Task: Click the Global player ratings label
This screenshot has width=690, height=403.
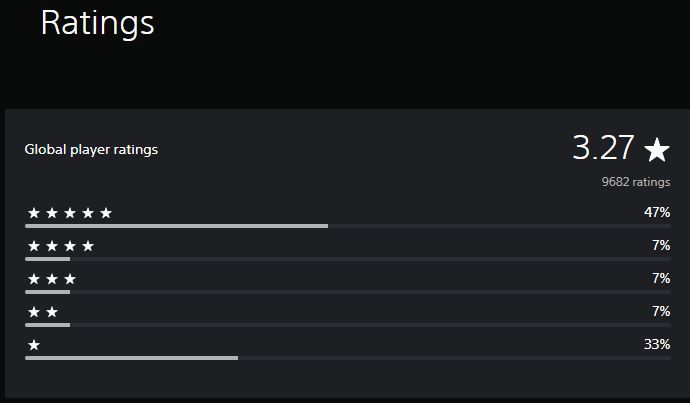Action: click(x=91, y=150)
